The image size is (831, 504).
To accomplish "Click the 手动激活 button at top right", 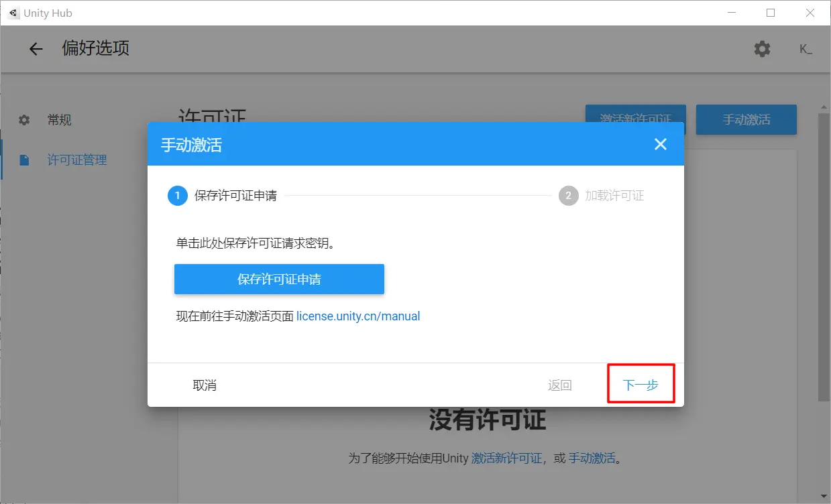I will pos(746,119).
